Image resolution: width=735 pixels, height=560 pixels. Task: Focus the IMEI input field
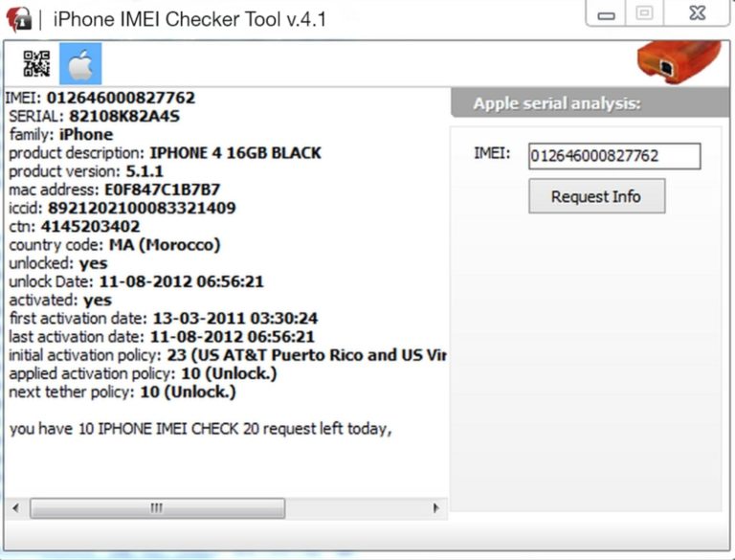[x=614, y=156]
